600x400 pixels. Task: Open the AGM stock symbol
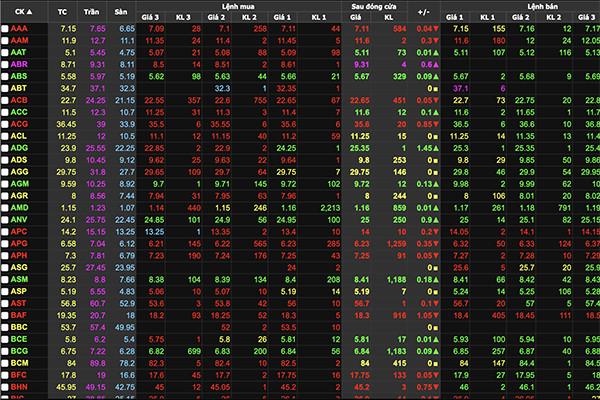(20, 184)
